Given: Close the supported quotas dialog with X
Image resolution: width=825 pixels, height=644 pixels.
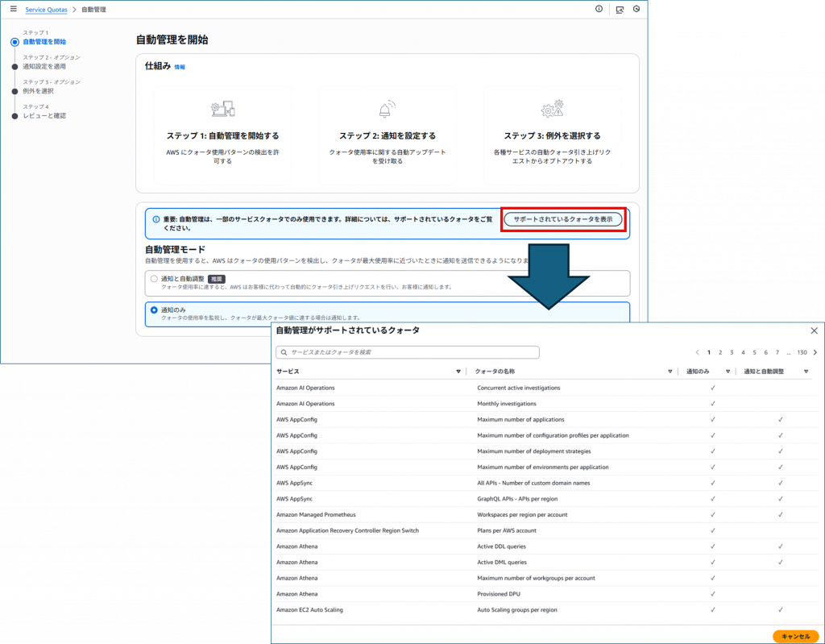Looking at the screenshot, I should 814,330.
